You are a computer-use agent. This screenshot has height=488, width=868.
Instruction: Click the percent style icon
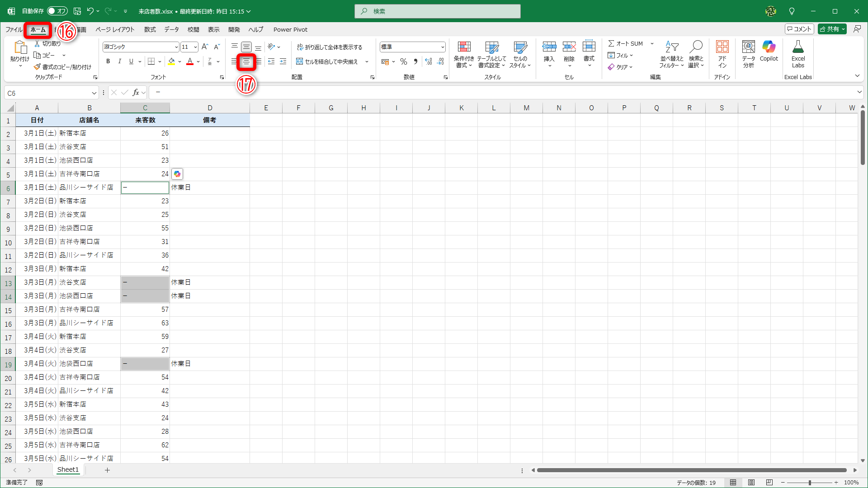click(x=404, y=62)
